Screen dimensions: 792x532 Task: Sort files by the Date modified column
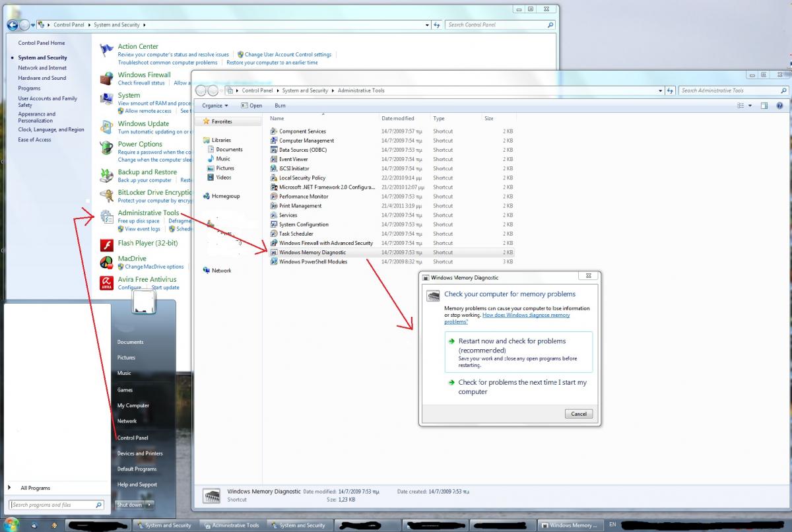click(x=398, y=119)
